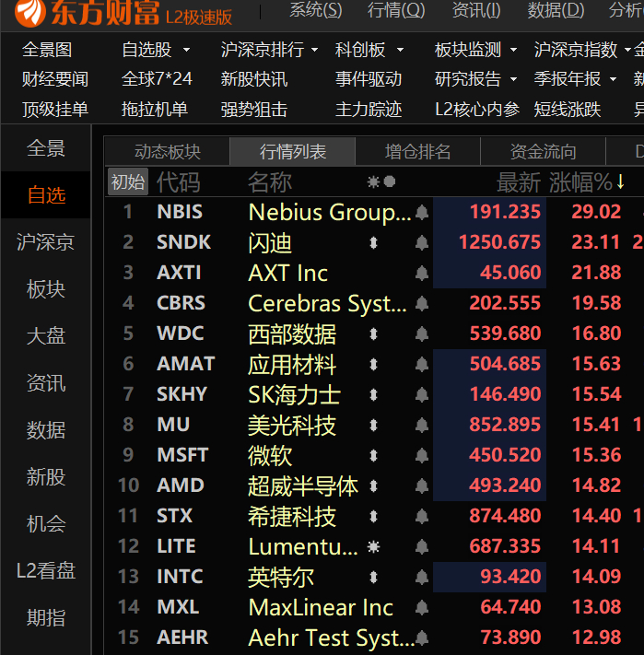Click the marker icon beside 微软
This screenshot has height=655, width=644.
click(x=373, y=455)
